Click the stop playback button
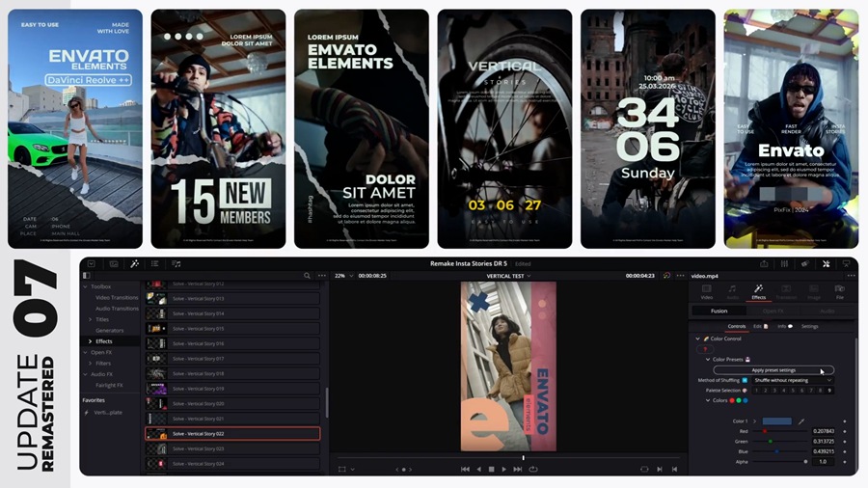 pyautogui.click(x=491, y=469)
